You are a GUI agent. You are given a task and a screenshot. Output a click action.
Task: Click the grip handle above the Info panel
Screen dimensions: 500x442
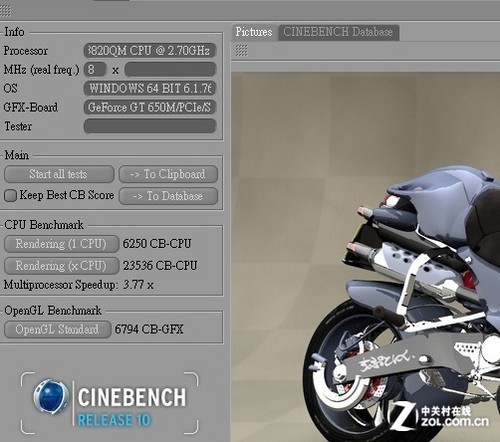point(5,11)
